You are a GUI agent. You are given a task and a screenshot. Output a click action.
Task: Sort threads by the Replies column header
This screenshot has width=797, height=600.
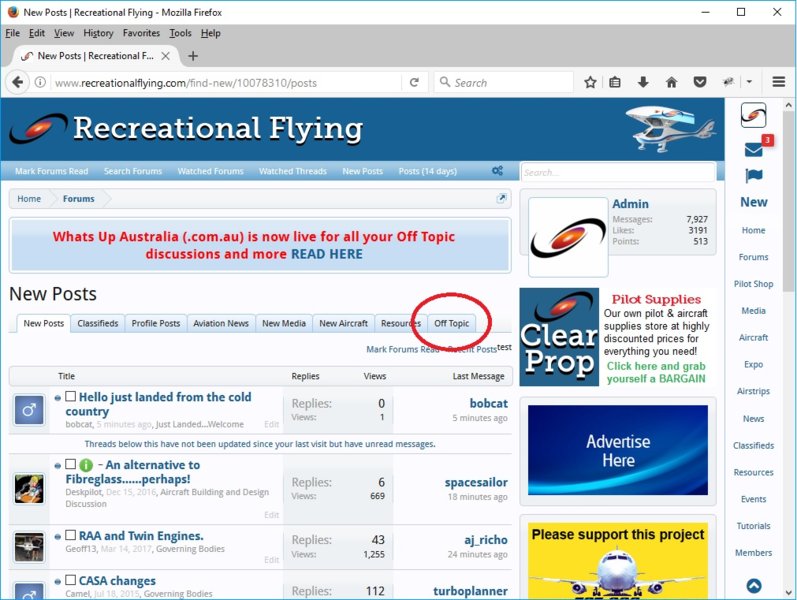[305, 376]
